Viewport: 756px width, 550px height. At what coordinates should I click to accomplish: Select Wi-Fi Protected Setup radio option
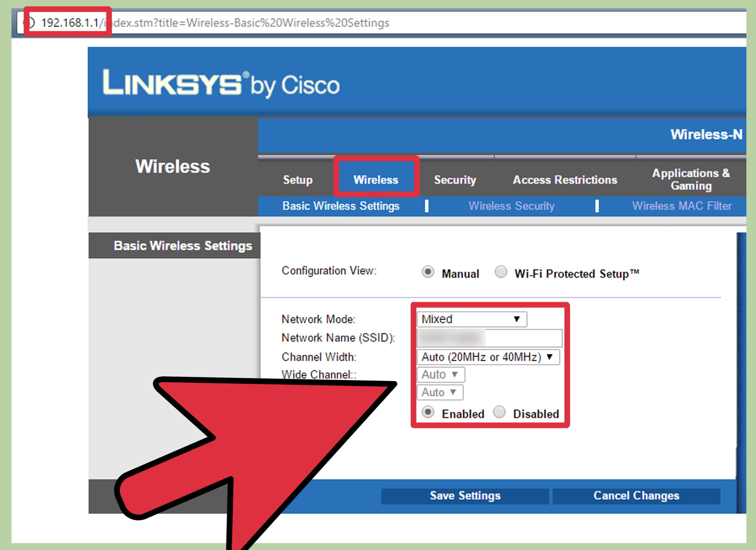[x=501, y=272]
